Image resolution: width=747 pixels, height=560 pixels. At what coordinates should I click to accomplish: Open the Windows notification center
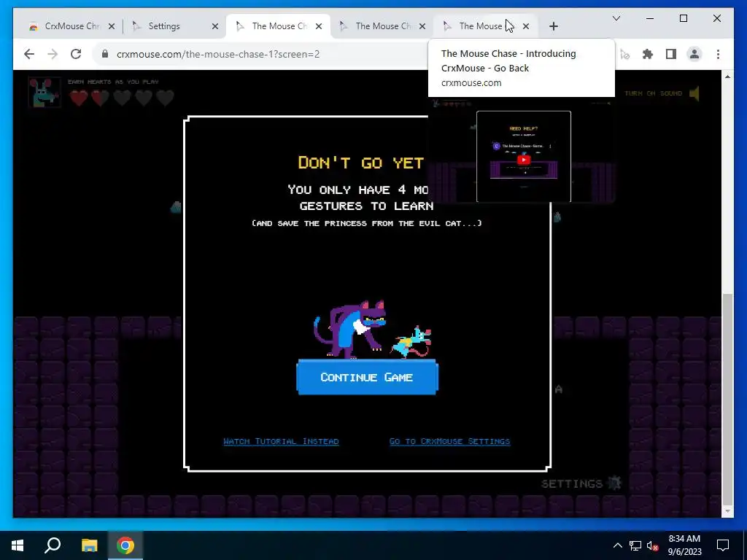[x=723, y=545]
